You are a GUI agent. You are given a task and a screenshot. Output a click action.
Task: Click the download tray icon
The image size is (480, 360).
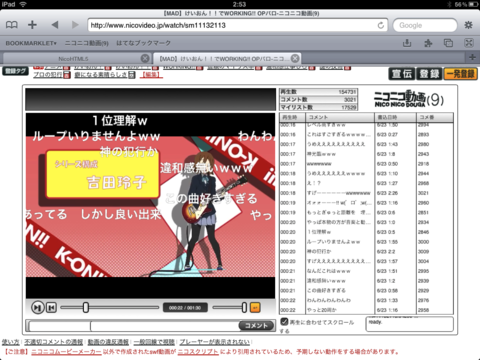(x=407, y=43)
